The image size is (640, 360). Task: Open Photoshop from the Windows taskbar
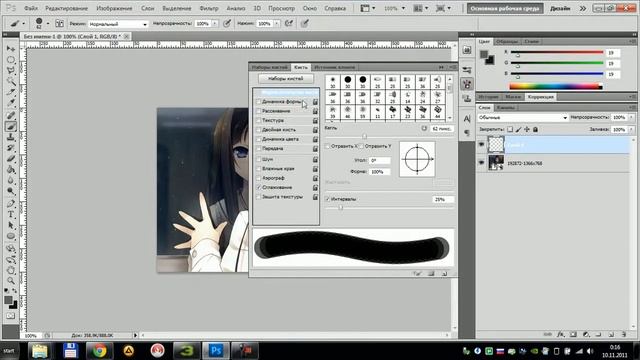coord(216,350)
